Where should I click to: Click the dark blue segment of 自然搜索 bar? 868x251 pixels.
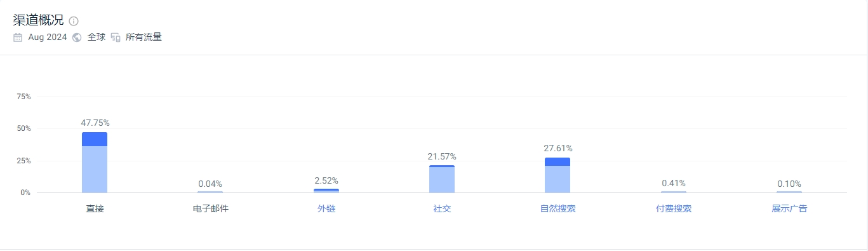pos(558,161)
